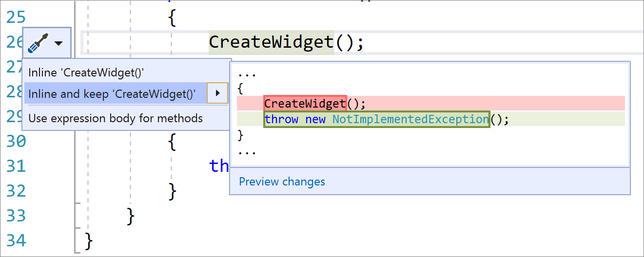Open the dropdown arrow beside the screwdriver
644x257 pixels.
tap(59, 43)
